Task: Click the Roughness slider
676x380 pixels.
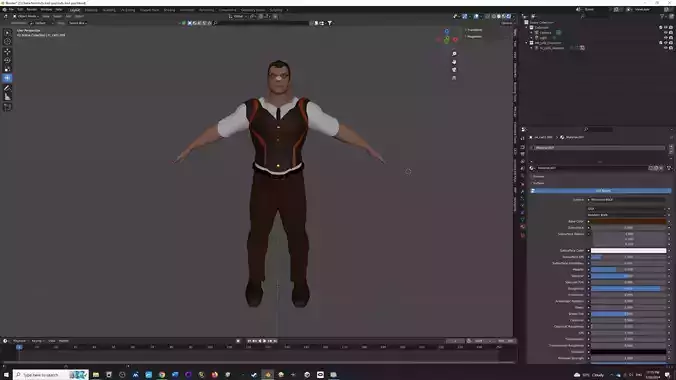Action: pos(628,289)
